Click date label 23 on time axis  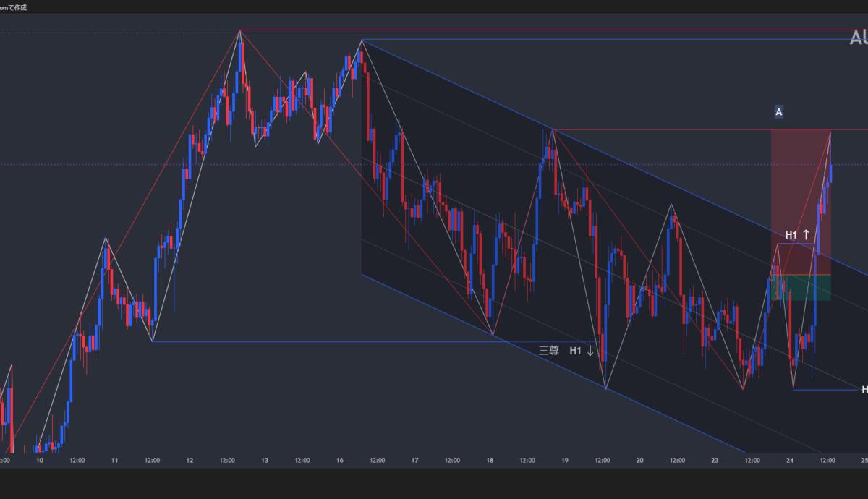coord(715,460)
